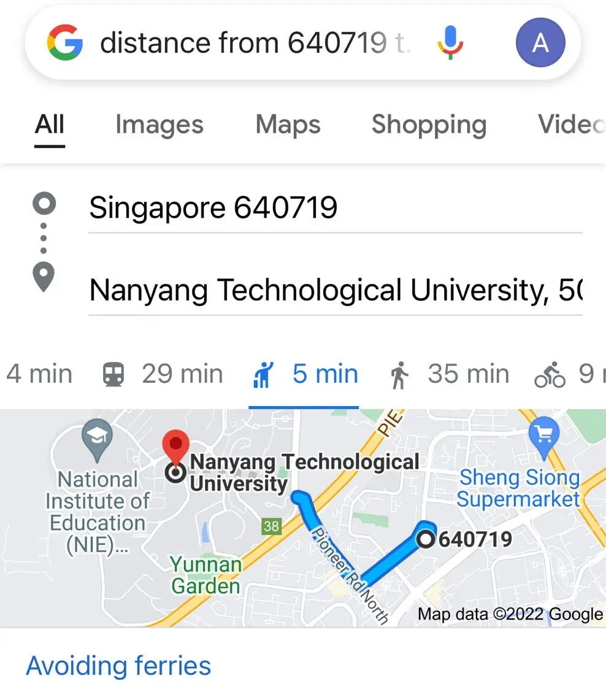Open the account avatar with letter A
This screenshot has height=700, width=606.
point(540,43)
